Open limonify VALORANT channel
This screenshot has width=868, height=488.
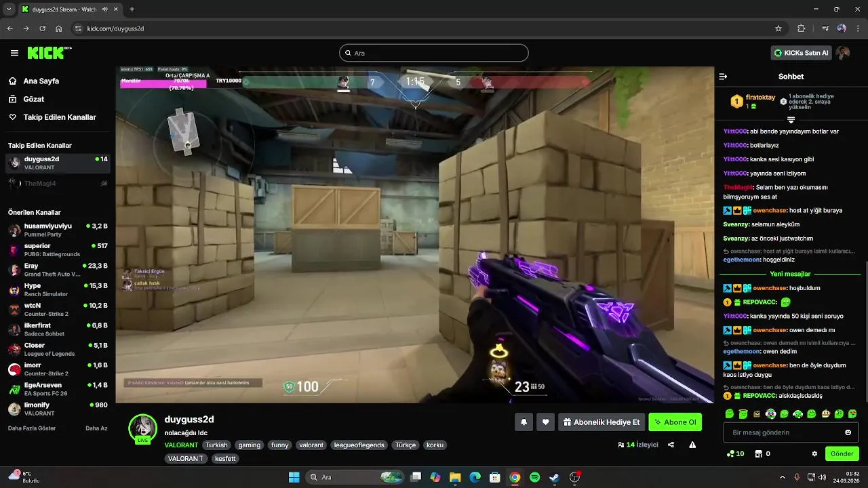point(58,409)
